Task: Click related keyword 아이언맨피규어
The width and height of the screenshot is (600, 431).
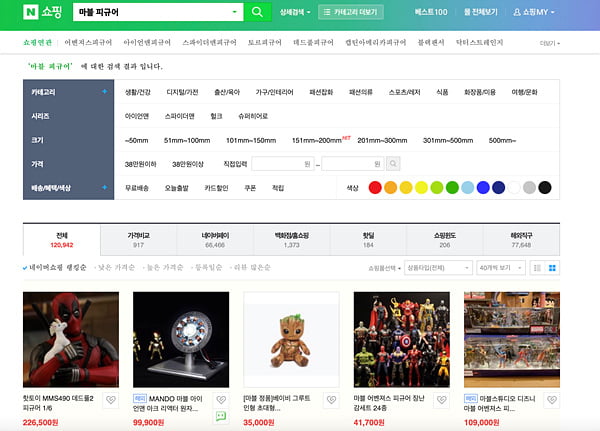Action: pos(147,42)
